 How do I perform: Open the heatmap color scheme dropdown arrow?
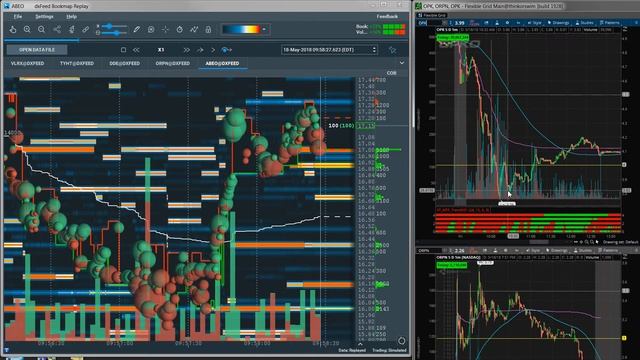tap(264, 29)
